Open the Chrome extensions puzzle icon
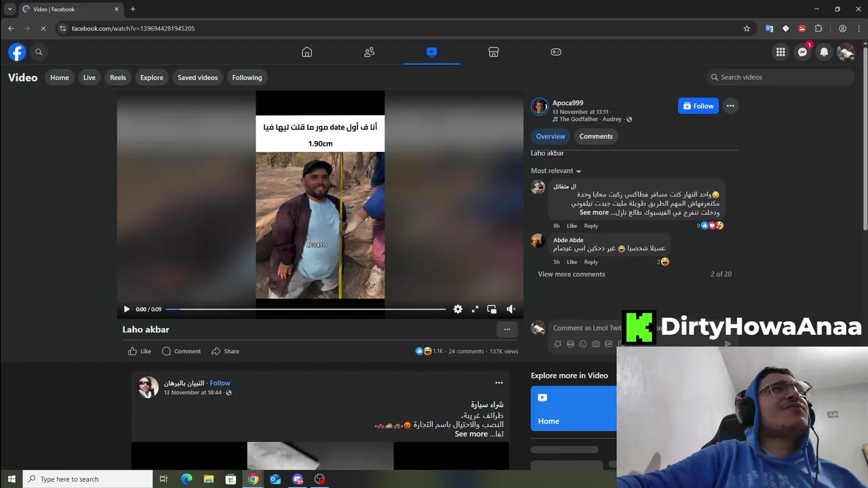Viewport: 868px width, 488px height. point(818,28)
